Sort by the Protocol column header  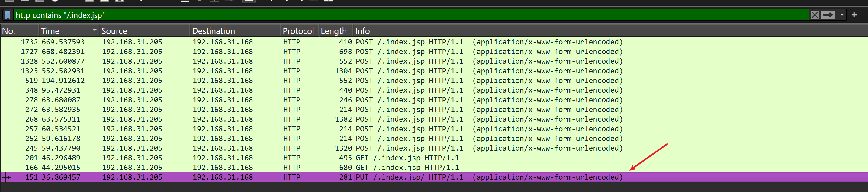pyautogui.click(x=298, y=31)
